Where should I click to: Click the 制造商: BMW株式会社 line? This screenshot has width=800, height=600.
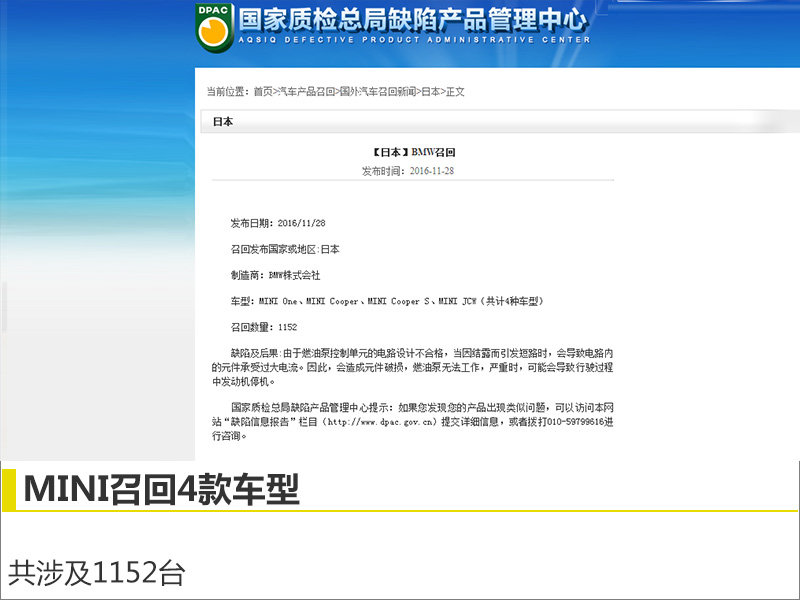pos(276,275)
